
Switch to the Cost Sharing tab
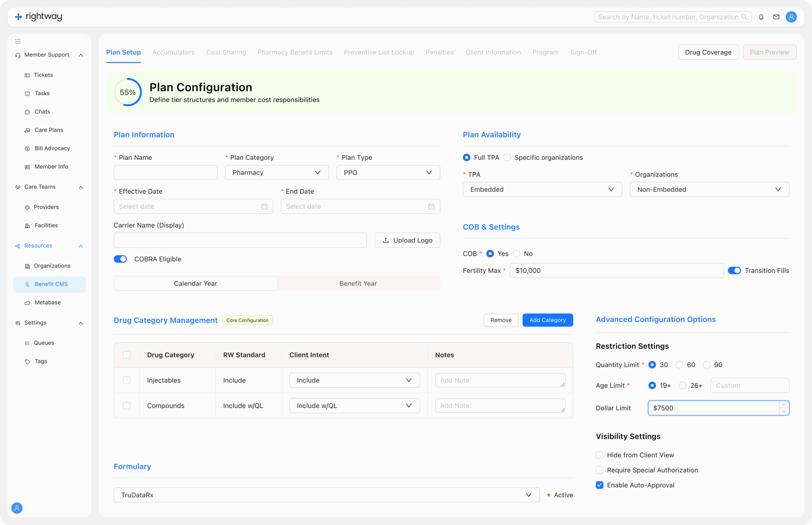226,53
